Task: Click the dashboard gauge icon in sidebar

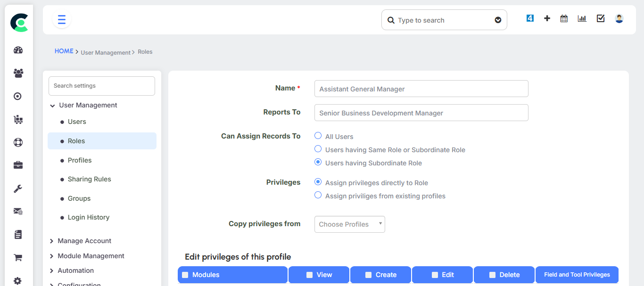Action: point(18,50)
